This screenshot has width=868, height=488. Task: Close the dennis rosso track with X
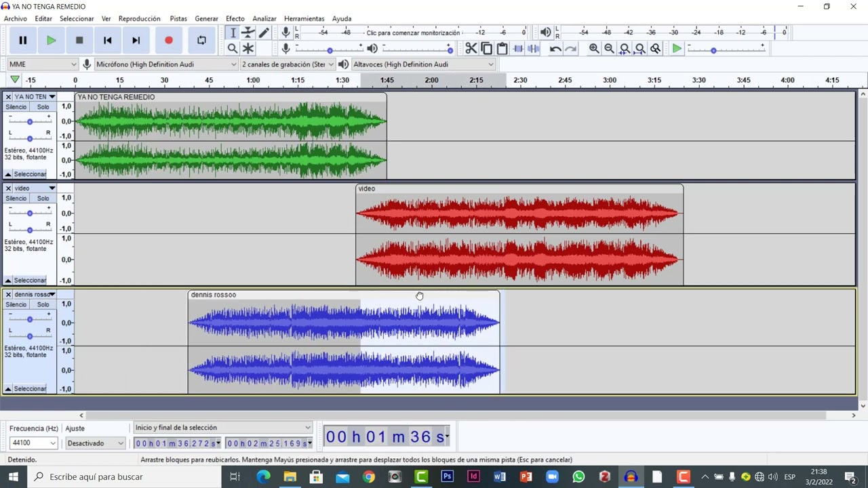point(8,295)
